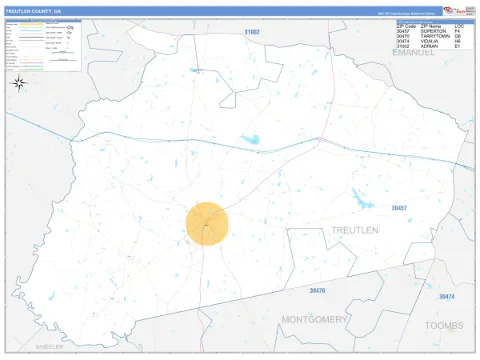The image size is (480, 360).
Task: Select the TREUTLEN COUNTY, GA map title
Action: point(33,11)
